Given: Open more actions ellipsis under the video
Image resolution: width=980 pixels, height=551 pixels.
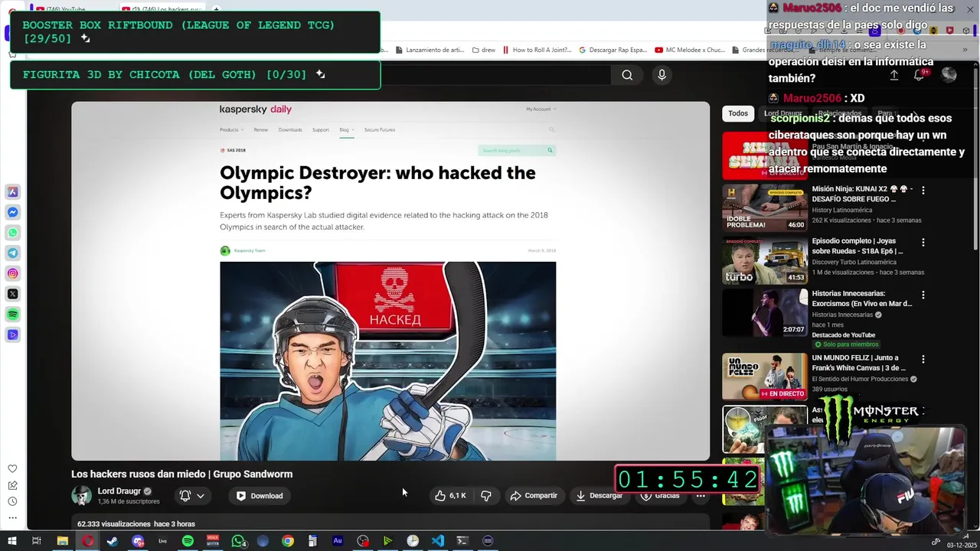Looking at the screenshot, I should coord(701,496).
